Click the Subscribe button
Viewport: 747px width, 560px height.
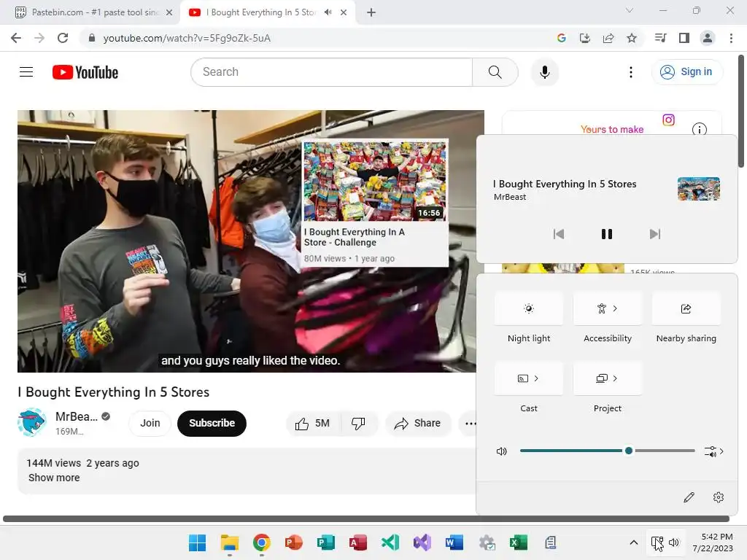212,424
